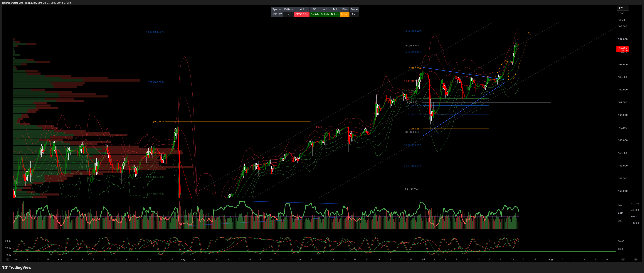Click the Bullish cell under D1
The height and width of the screenshot is (273, 644).
point(315,14)
